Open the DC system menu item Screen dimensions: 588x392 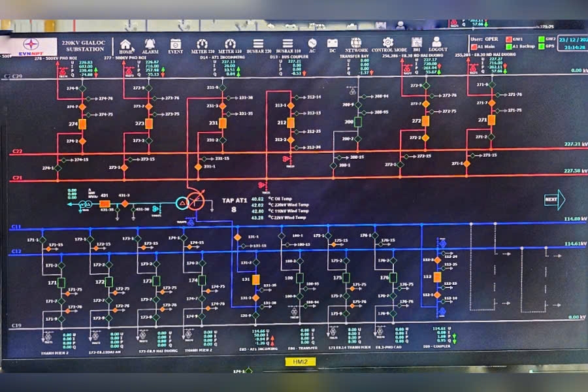pyautogui.click(x=332, y=44)
